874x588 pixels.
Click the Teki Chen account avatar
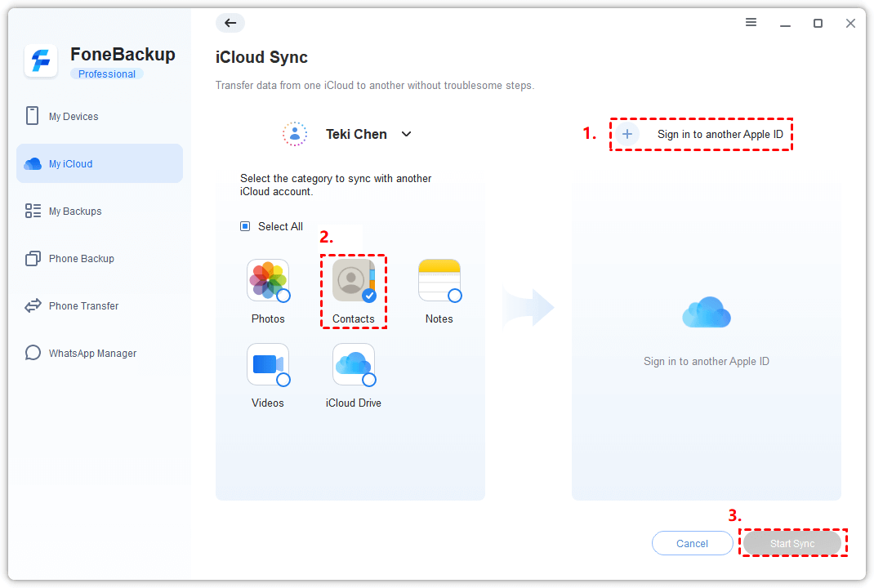(294, 134)
